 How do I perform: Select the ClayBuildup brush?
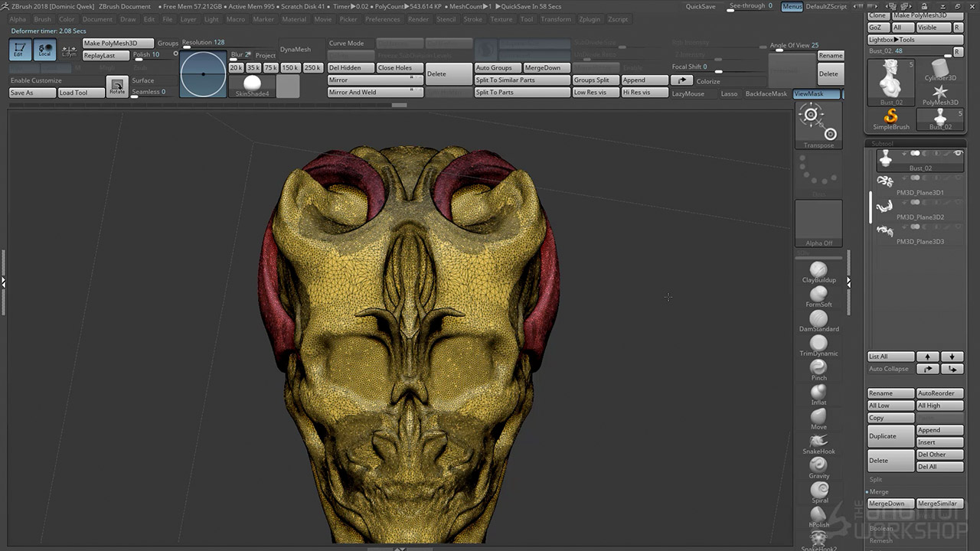(x=818, y=270)
